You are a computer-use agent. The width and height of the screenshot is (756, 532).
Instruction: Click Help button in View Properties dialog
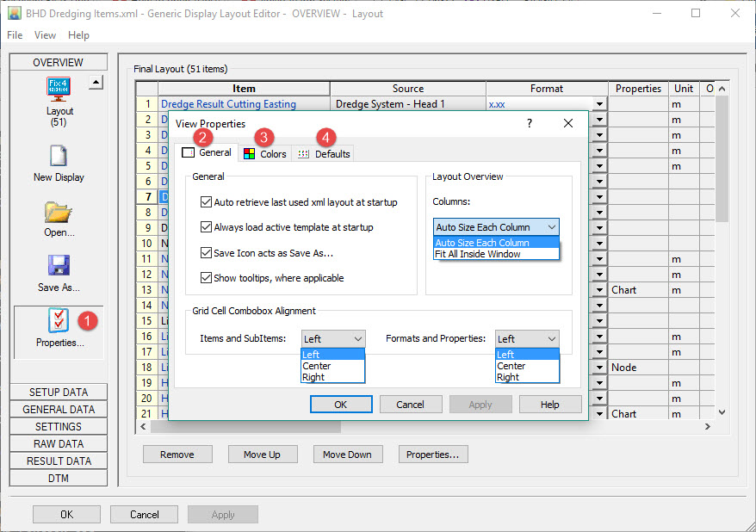click(550, 405)
